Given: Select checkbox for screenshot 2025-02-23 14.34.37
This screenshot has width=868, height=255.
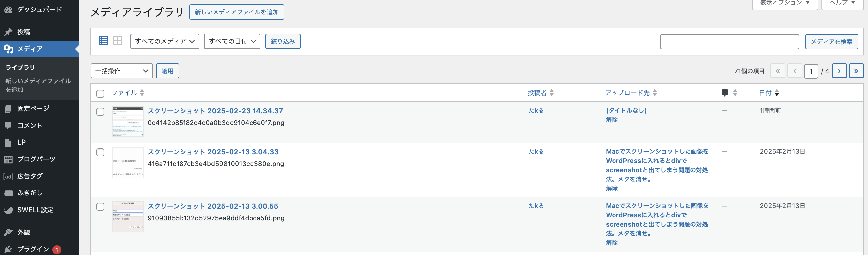Looking at the screenshot, I should click(100, 112).
